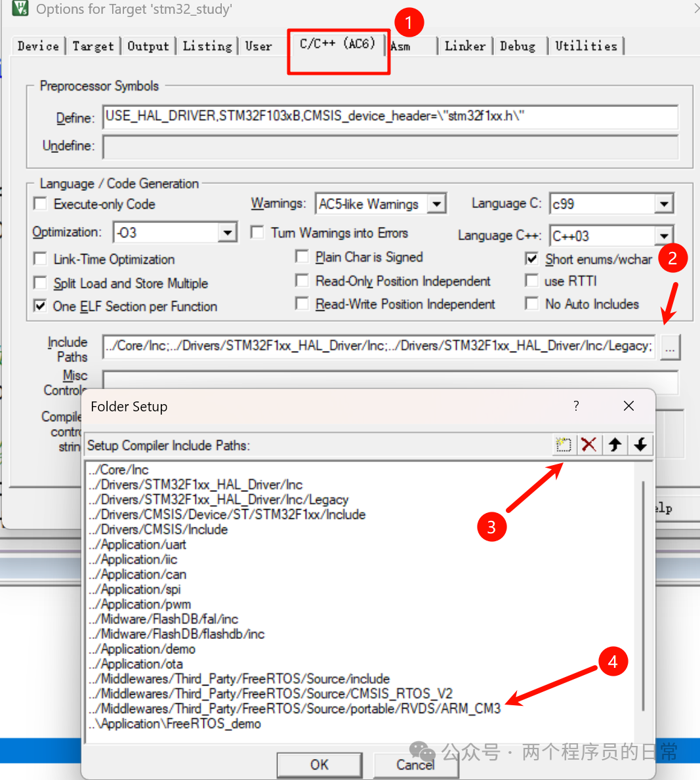Select ../Application/iic path
This screenshot has width=700, height=780.
tap(133, 559)
